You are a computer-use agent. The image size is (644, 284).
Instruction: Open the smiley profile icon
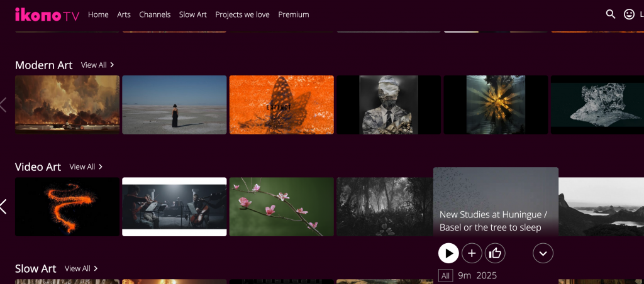(629, 14)
